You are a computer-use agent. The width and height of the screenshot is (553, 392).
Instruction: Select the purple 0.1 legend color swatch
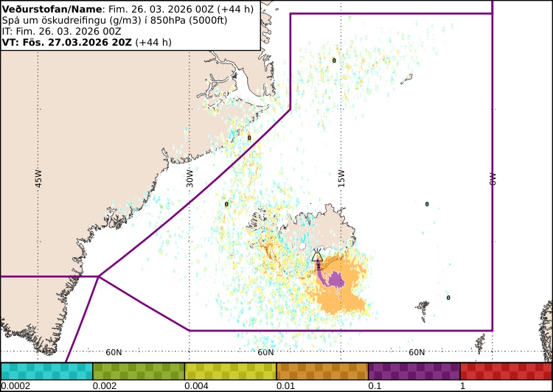click(x=414, y=371)
